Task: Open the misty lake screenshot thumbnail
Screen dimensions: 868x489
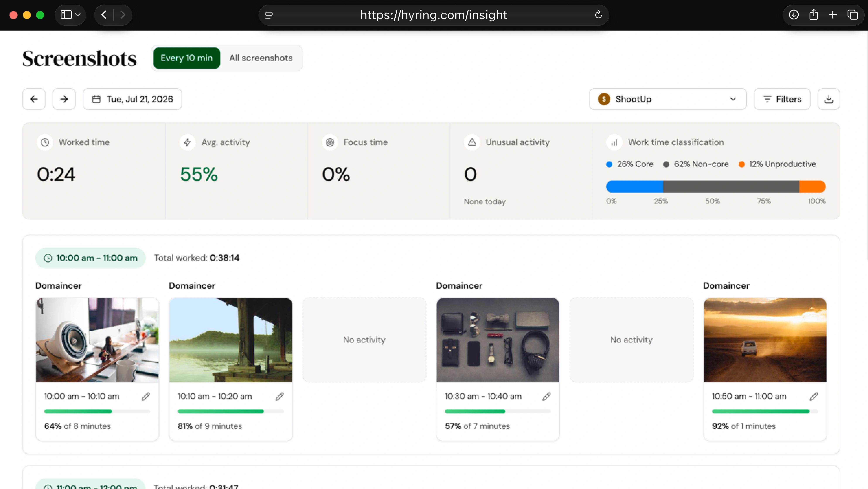Action: coord(231,340)
